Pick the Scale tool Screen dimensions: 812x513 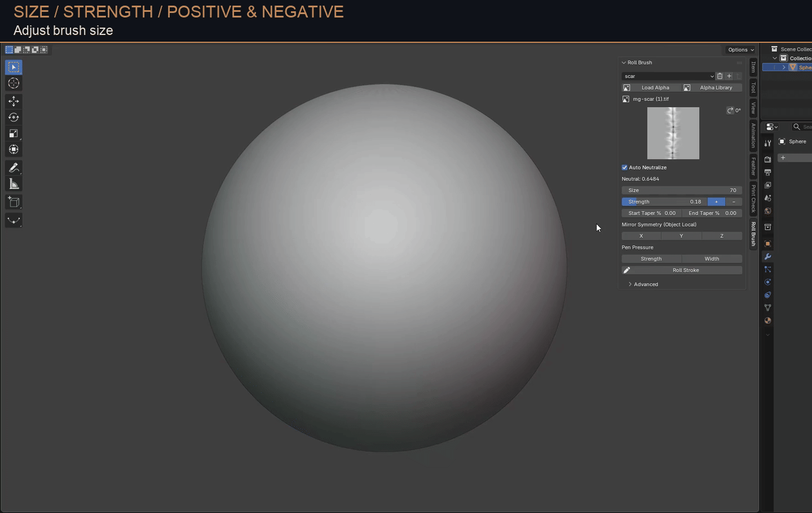[14, 134]
